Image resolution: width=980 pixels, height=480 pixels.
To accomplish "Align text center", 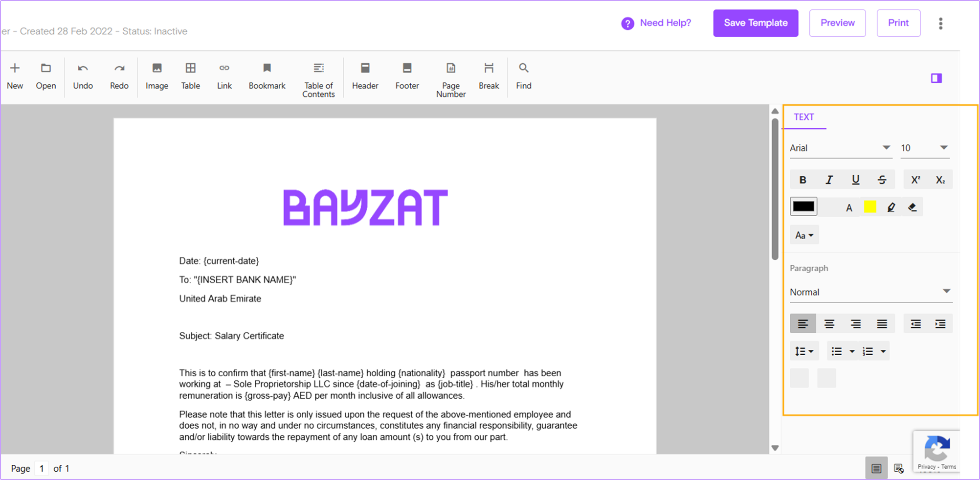I will [x=829, y=324].
